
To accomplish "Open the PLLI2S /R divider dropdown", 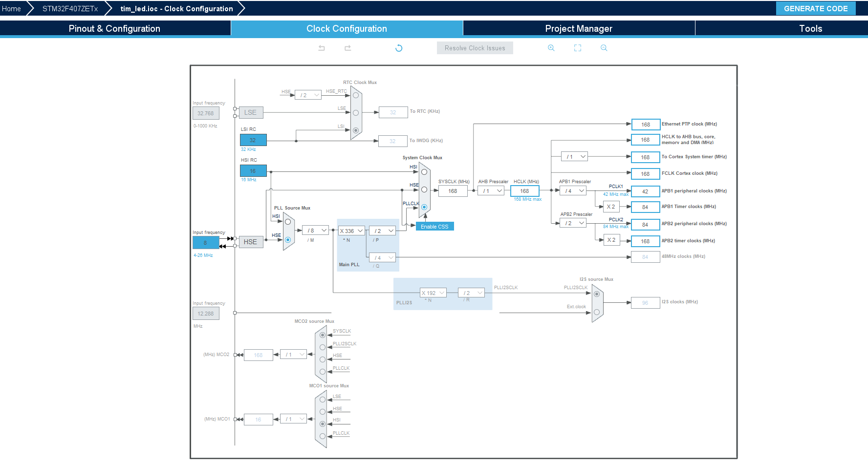I will coord(471,293).
